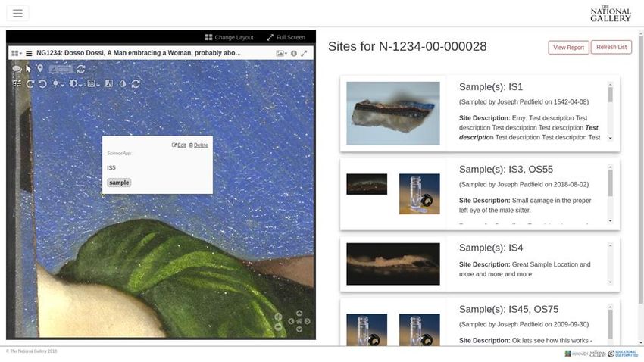Open the Change Layout menu
This screenshot has width=644, height=362.
click(x=229, y=37)
